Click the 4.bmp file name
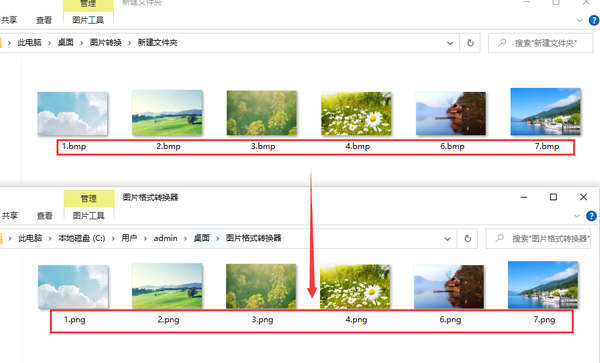The height and width of the screenshot is (363, 600). [357, 146]
